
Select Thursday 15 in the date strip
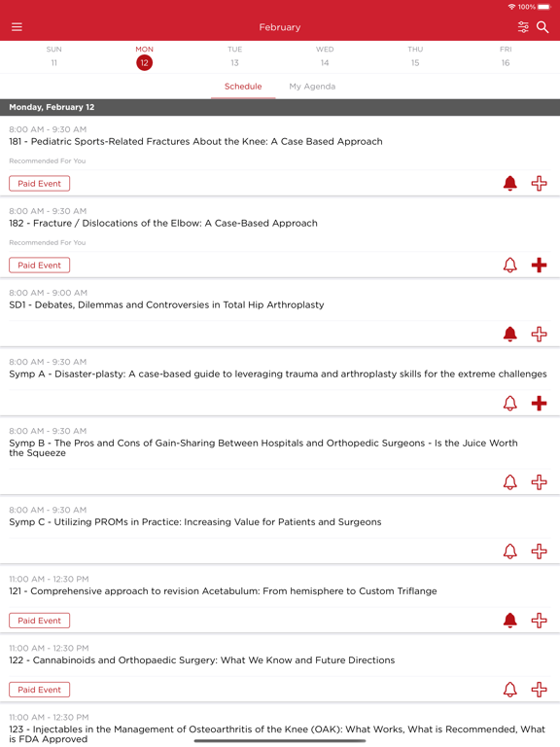tap(415, 56)
